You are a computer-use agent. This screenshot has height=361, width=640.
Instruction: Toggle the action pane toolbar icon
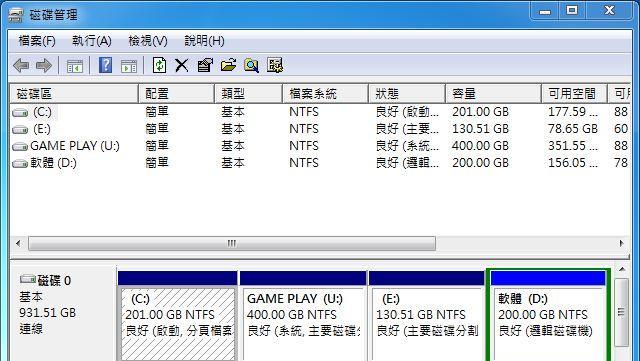[x=129, y=66]
